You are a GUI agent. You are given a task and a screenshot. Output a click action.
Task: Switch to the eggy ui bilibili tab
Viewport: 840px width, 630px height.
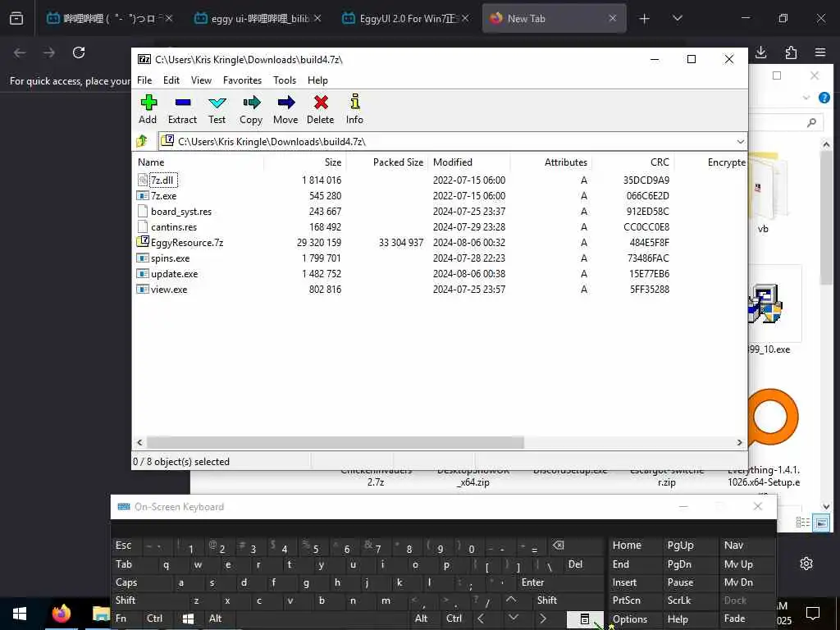click(258, 18)
